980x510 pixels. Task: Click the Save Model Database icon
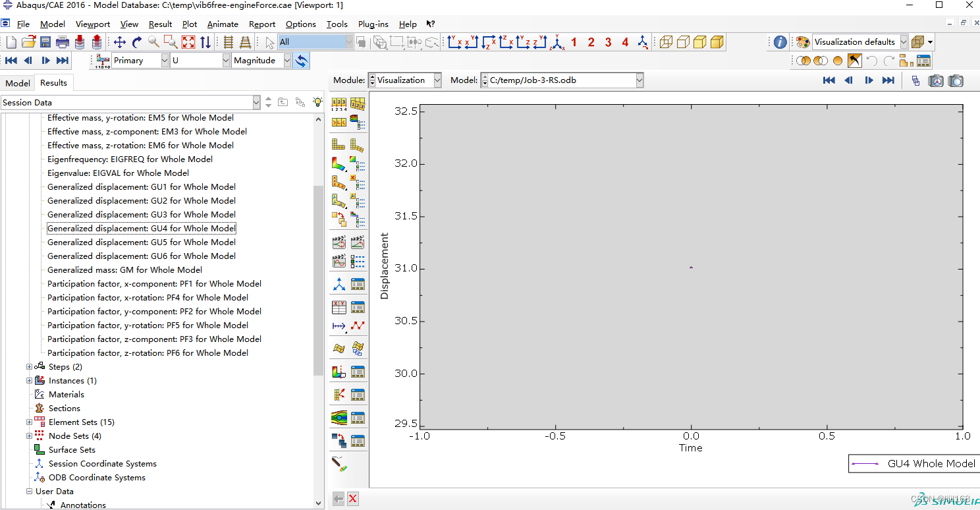point(45,42)
